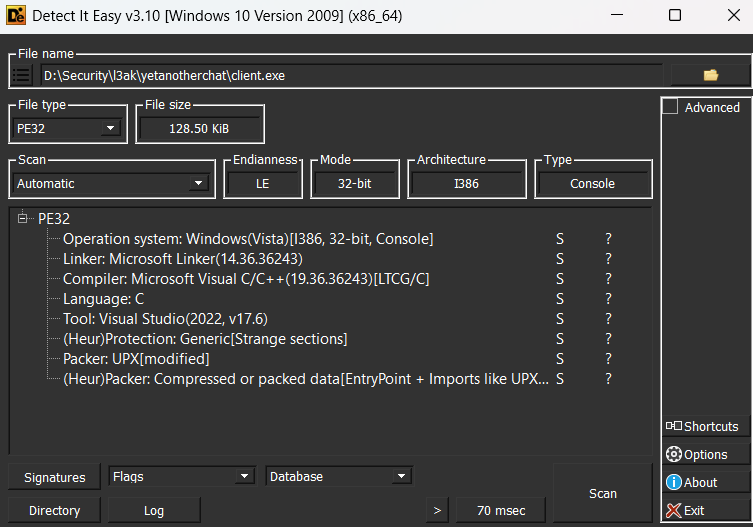This screenshot has height=527, width=753.
Task: Collapse the PE32 tree node
Action: click(22, 219)
